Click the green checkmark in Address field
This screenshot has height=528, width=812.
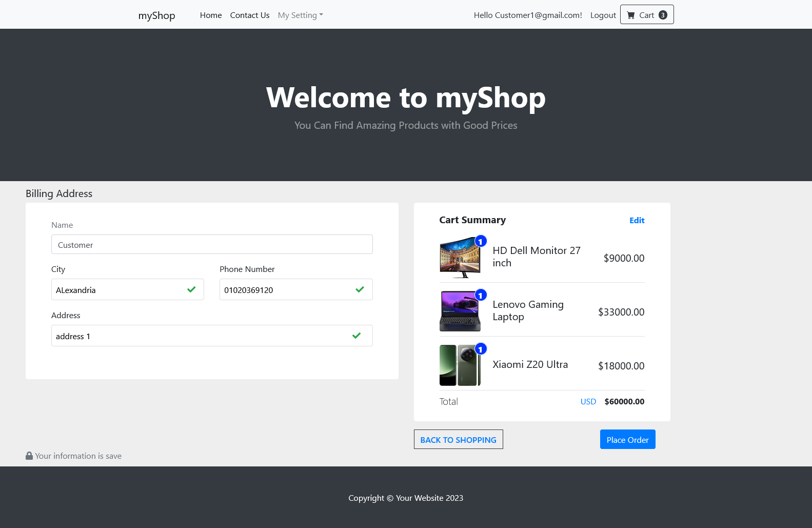click(x=357, y=336)
